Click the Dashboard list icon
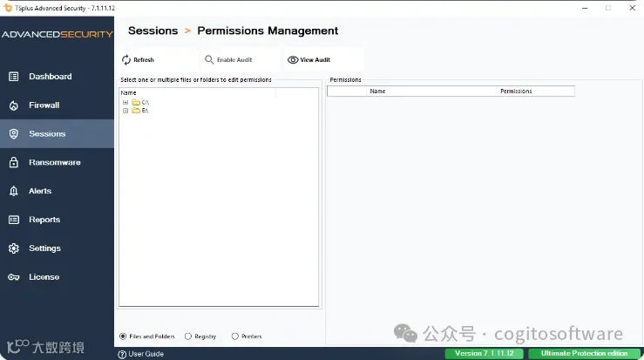 [14, 77]
